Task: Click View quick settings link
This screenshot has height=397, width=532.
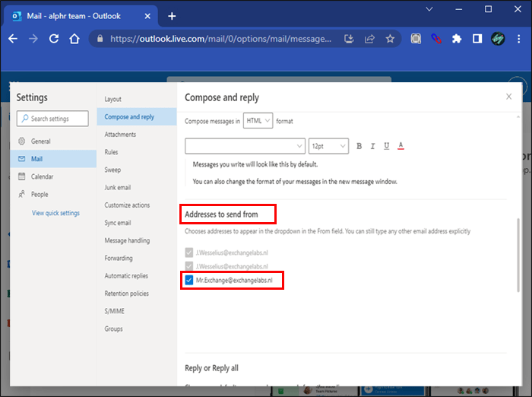Action: coord(55,213)
